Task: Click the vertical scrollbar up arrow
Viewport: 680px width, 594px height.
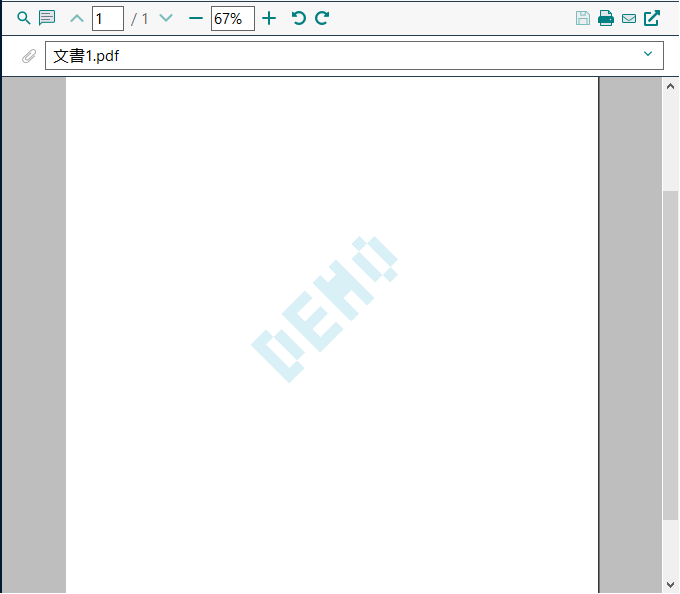Action: [x=670, y=87]
